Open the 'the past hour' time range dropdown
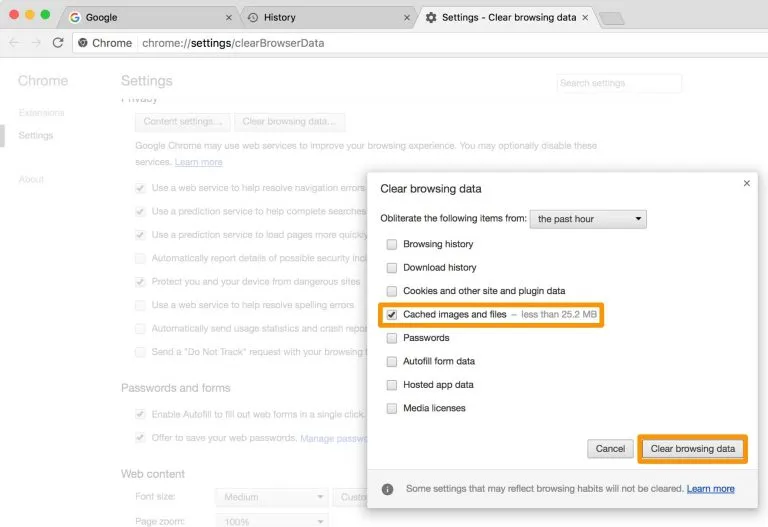Image resolution: width=768 pixels, height=527 pixels. (x=588, y=218)
